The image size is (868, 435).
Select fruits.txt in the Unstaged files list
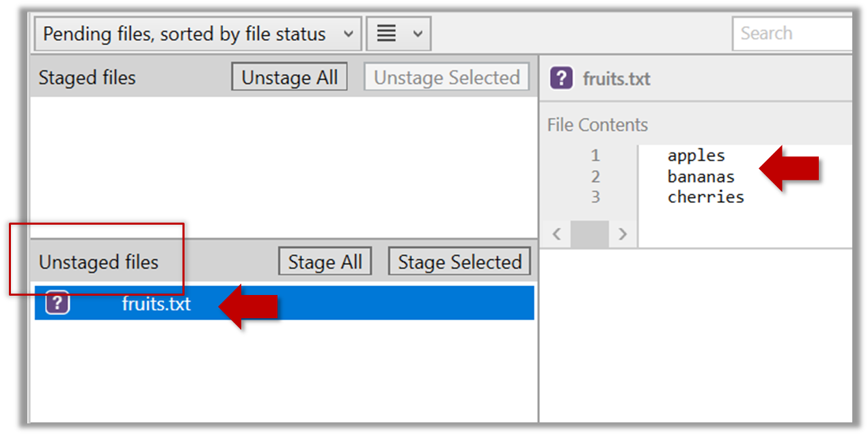point(157,304)
